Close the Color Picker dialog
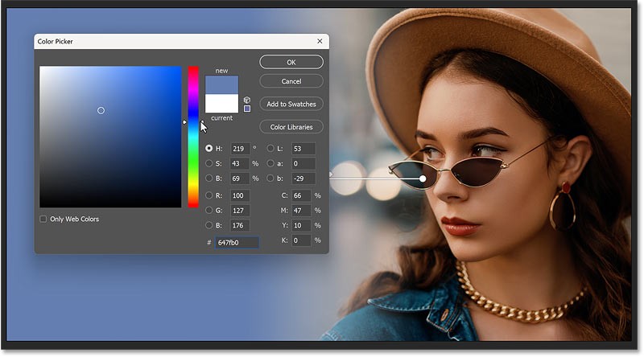The width and height of the screenshot is (644, 357). click(x=320, y=41)
